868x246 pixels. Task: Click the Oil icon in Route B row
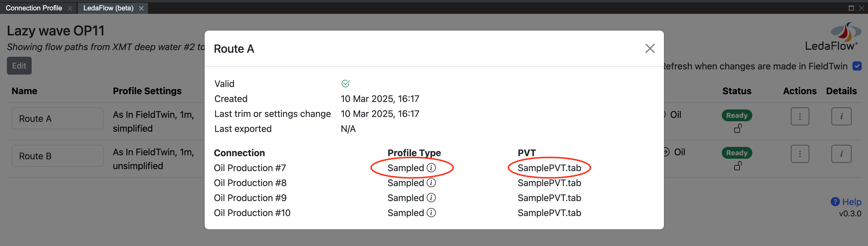tap(666, 152)
